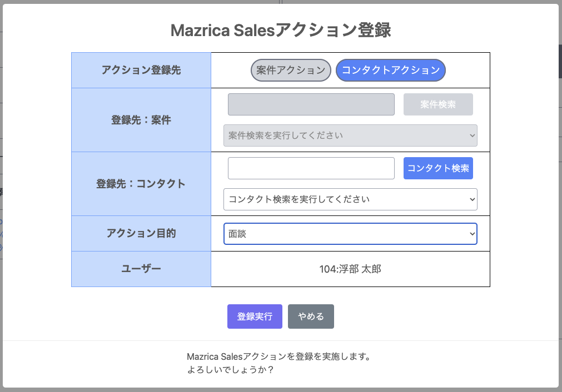Image resolution: width=562 pixels, height=392 pixels.
Task: Click the 案件検索 search button
Action: click(438, 104)
